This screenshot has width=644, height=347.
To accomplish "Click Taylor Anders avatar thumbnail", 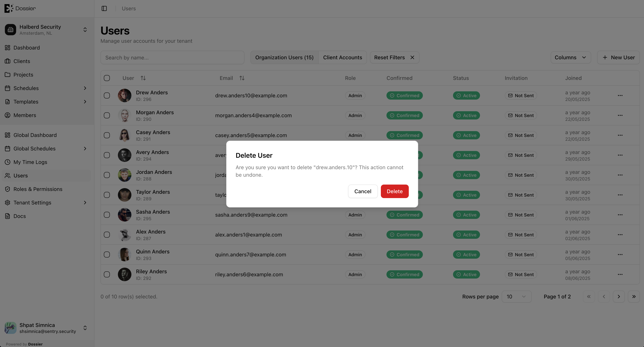I will [124, 195].
